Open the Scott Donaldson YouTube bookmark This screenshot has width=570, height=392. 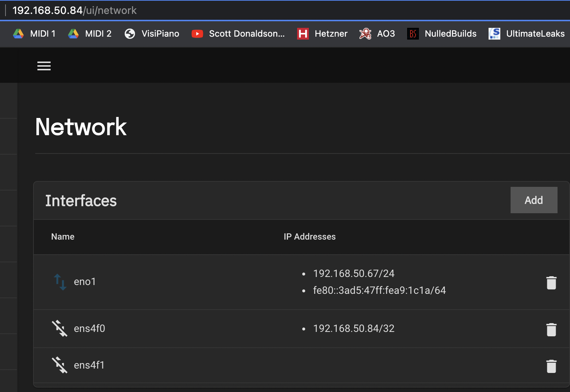pos(238,34)
